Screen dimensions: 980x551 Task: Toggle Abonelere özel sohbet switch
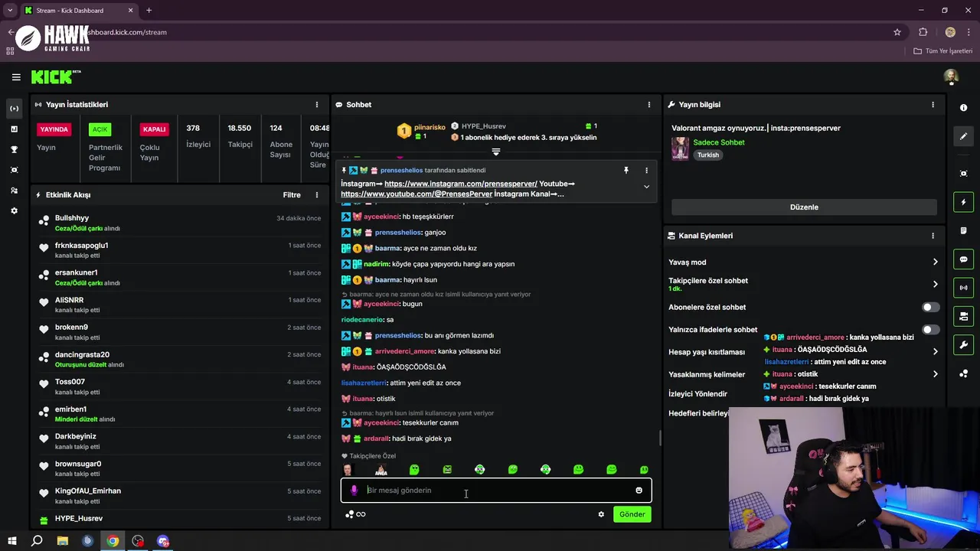(x=930, y=307)
